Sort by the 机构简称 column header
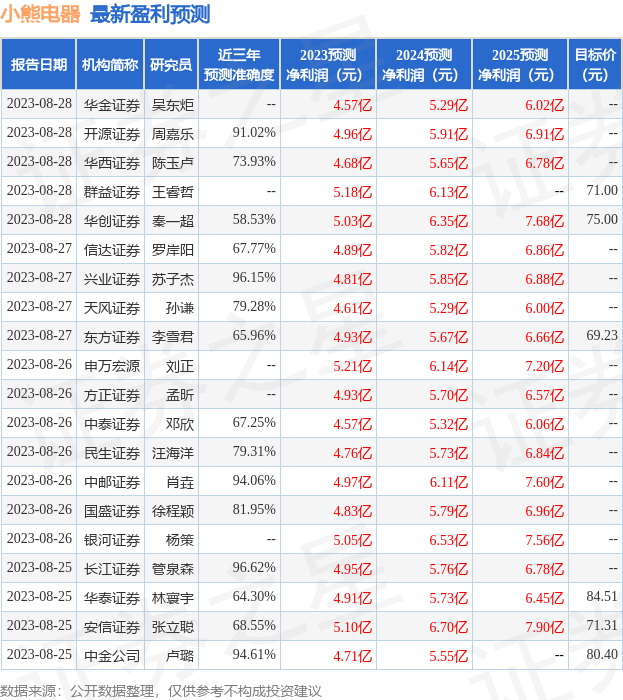 110,65
